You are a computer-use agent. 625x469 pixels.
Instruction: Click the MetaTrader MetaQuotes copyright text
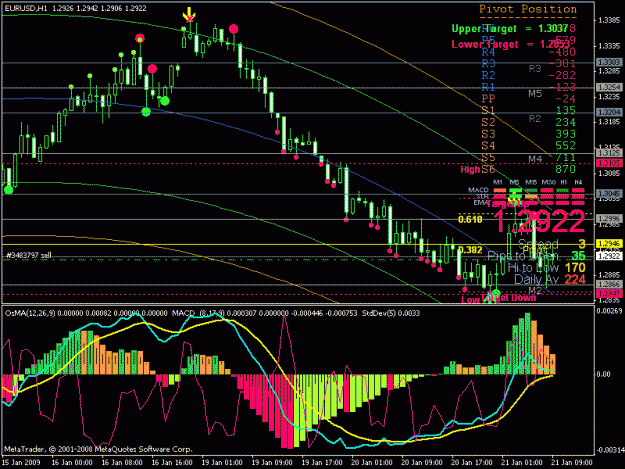(98, 449)
